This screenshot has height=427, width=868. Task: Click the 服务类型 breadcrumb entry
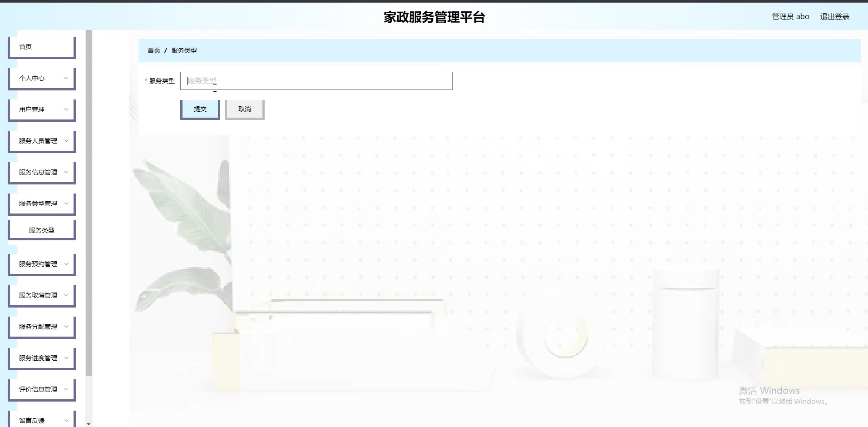184,50
